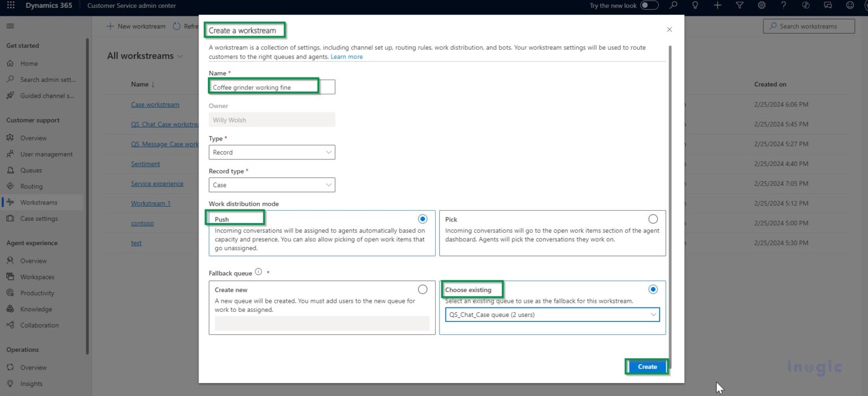Click the workstream Name input field

point(272,88)
